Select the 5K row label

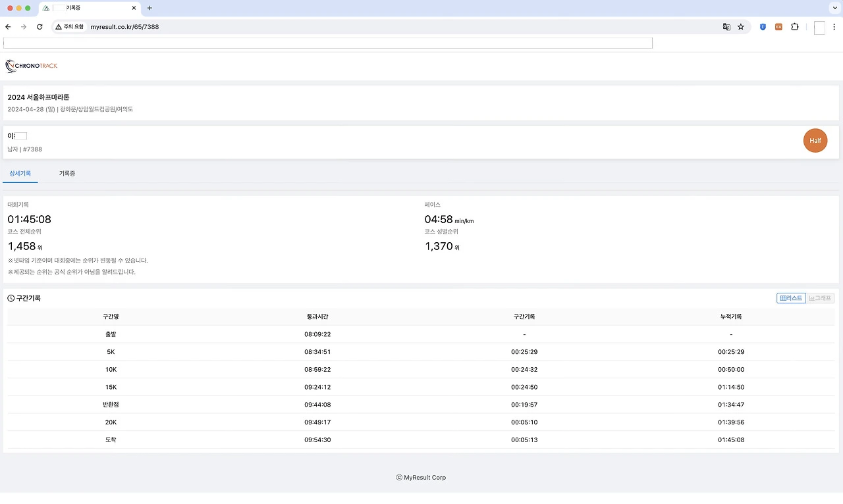tap(111, 352)
